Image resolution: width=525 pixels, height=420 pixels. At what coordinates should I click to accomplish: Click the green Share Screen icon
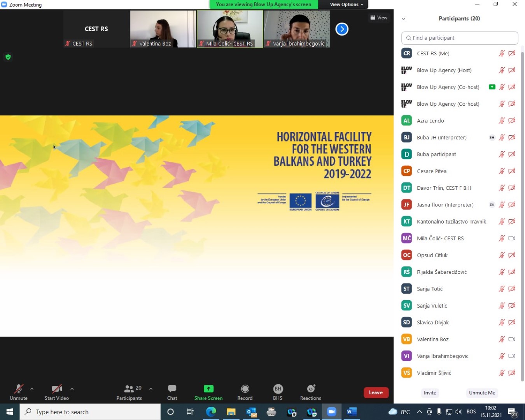point(208,388)
